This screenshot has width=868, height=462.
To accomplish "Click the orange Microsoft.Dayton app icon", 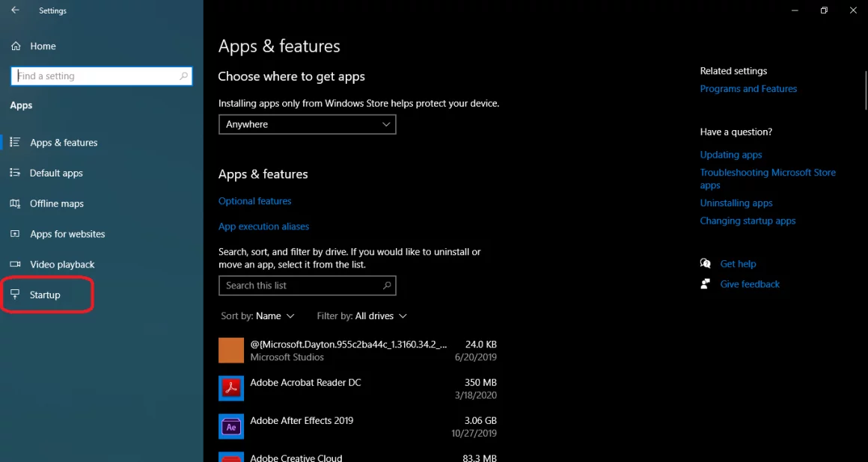I will click(230, 350).
